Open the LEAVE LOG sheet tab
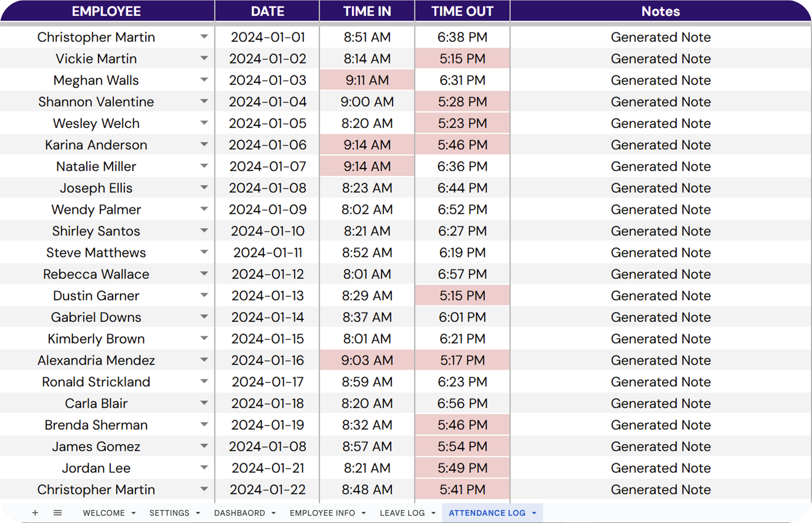Image resolution: width=812 pixels, height=523 pixels. [x=402, y=513]
